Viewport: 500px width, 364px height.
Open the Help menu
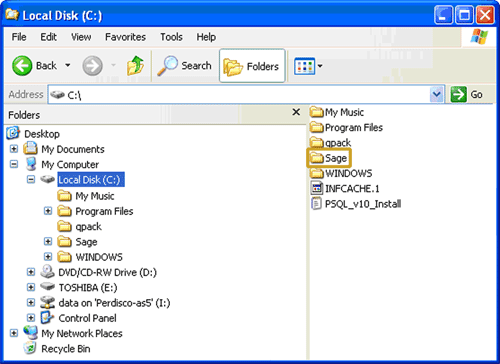pyautogui.click(x=206, y=37)
